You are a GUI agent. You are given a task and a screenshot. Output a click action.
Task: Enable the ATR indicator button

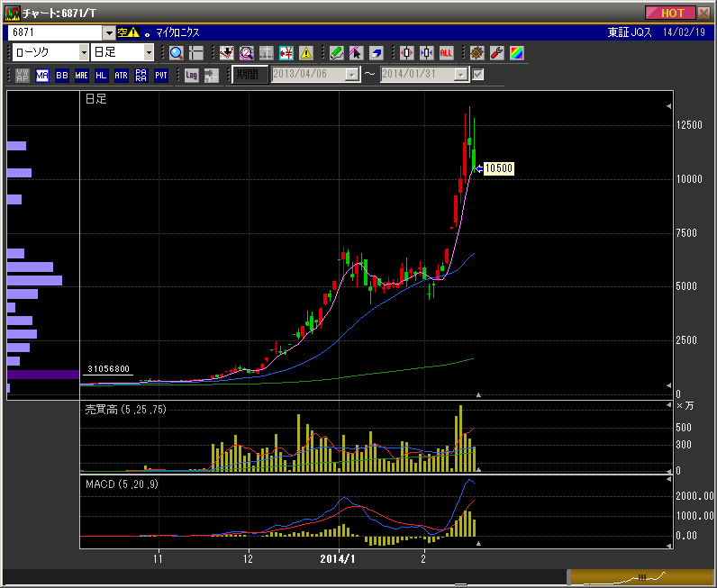[x=121, y=75]
